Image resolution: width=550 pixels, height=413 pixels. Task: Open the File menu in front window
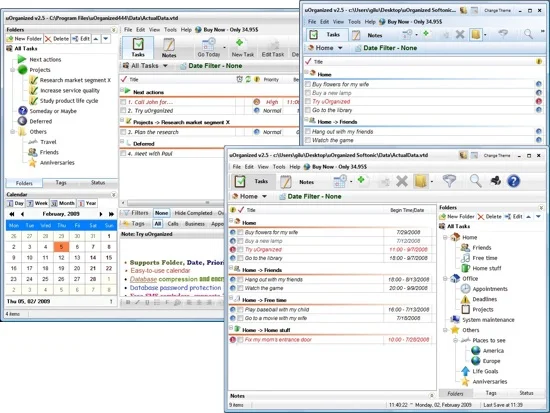point(237,167)
